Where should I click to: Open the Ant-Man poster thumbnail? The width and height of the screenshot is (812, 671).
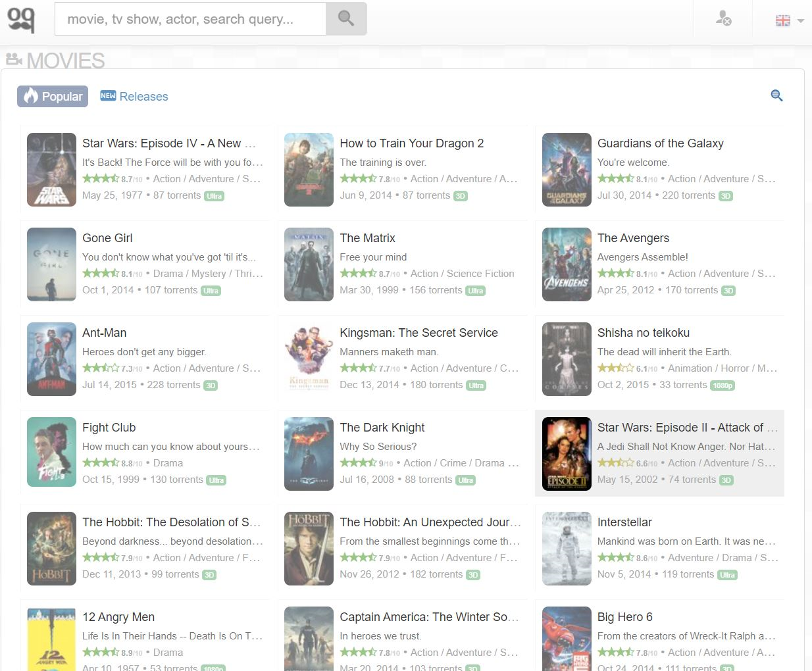click(51, 359)
